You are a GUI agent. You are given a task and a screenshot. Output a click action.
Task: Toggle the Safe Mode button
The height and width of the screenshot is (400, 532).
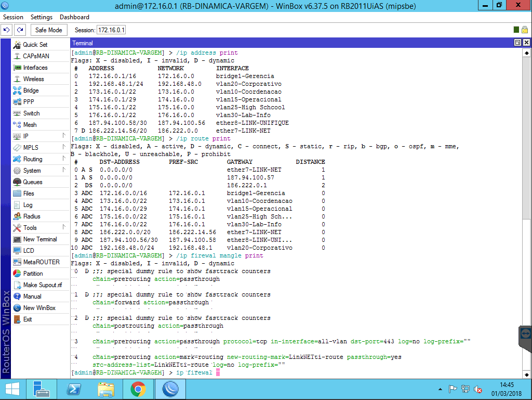coord(48,30)
